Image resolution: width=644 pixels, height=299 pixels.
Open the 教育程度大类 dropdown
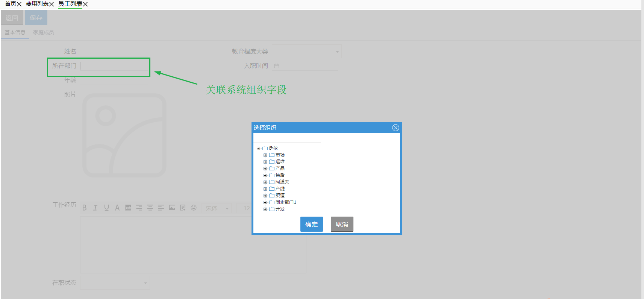(x=306, y=52)
